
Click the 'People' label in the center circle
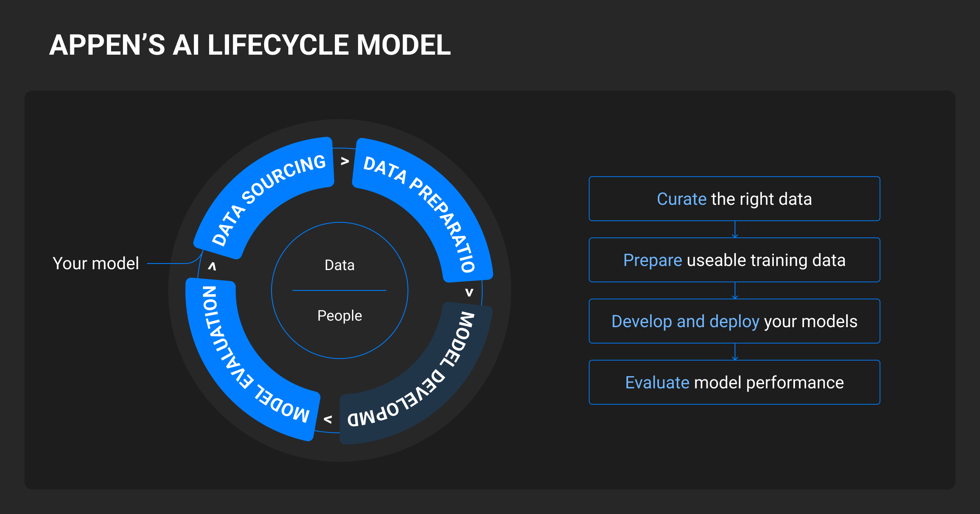pos(339,316)
